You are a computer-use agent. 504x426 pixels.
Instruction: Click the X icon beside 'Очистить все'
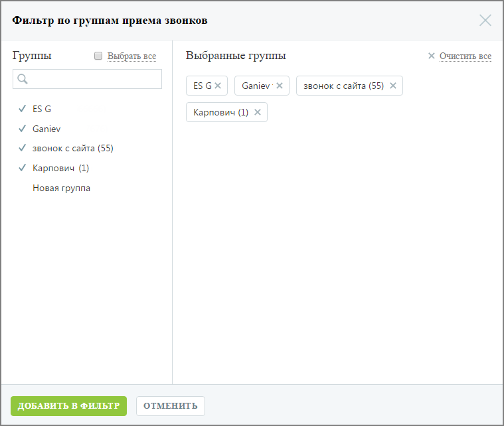(x=432, y=56)
